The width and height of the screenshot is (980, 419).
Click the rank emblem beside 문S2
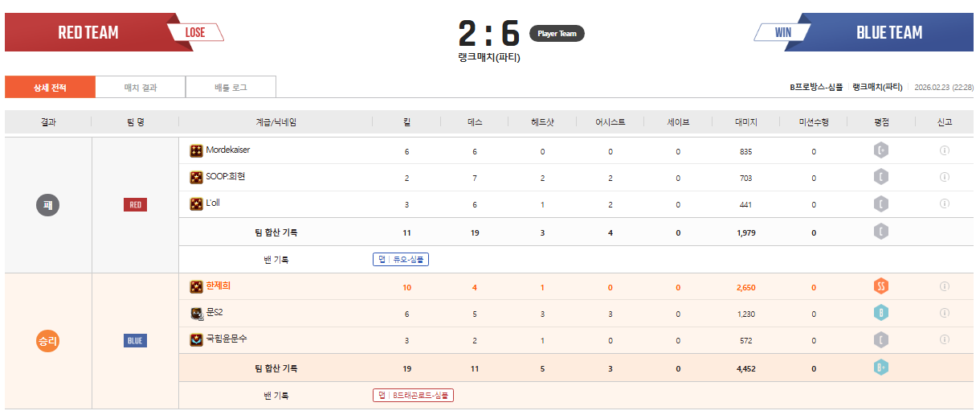(x=196, y=313)
